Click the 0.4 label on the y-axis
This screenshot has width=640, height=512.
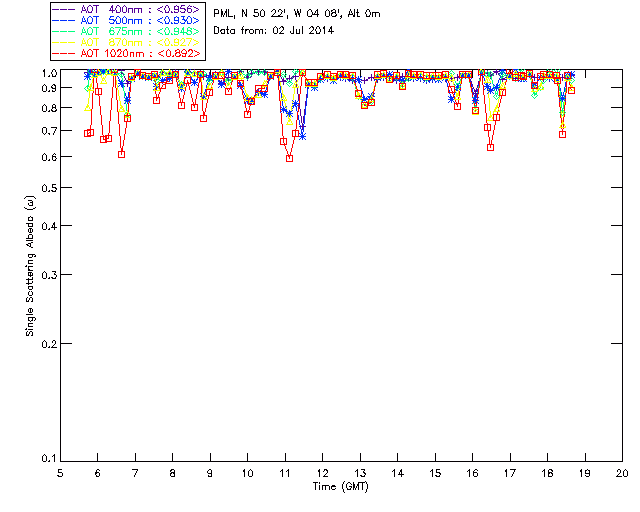49,226
